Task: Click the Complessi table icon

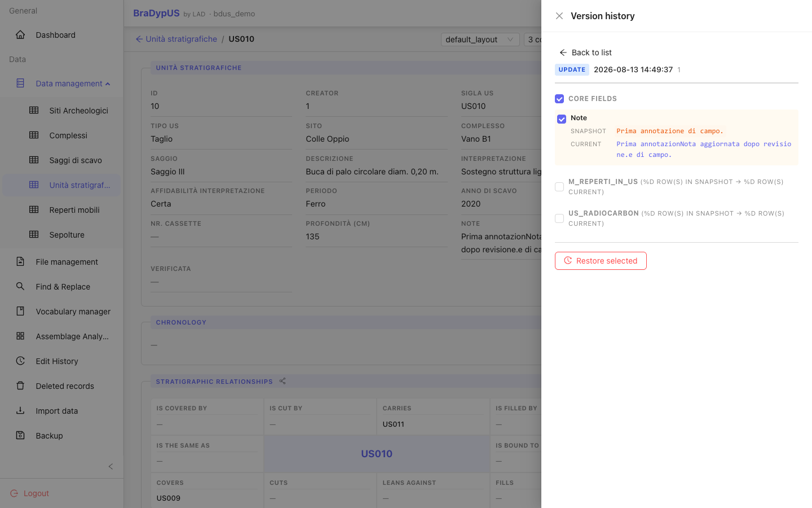Action: [x=34, y=135]
